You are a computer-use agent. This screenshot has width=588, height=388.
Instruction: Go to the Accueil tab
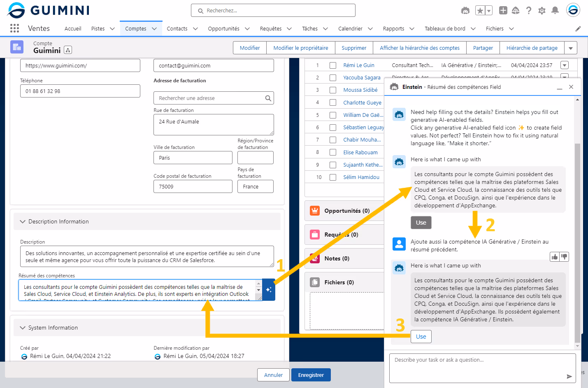73,29
